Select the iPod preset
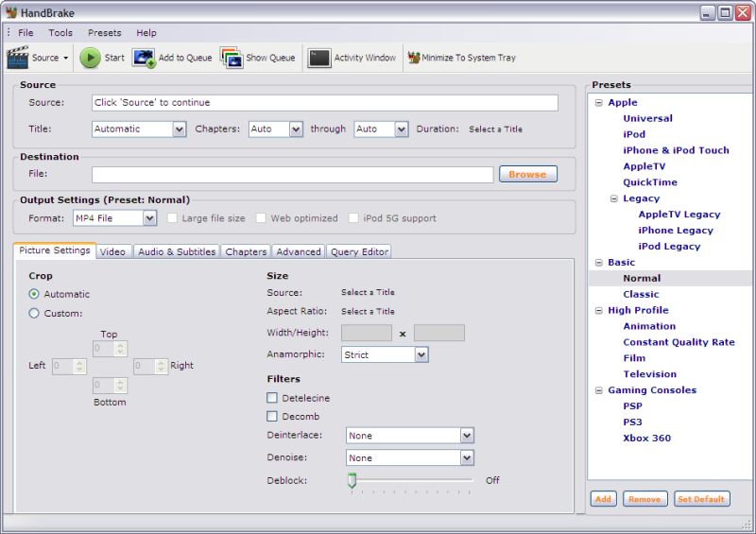 point(634,134)
